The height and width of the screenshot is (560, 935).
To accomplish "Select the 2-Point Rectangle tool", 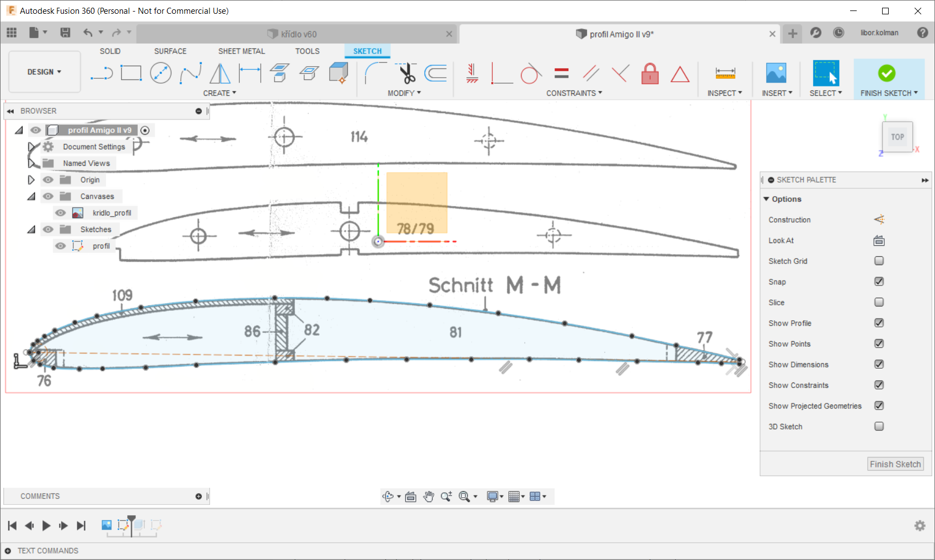I will click(x=131, y=73).
